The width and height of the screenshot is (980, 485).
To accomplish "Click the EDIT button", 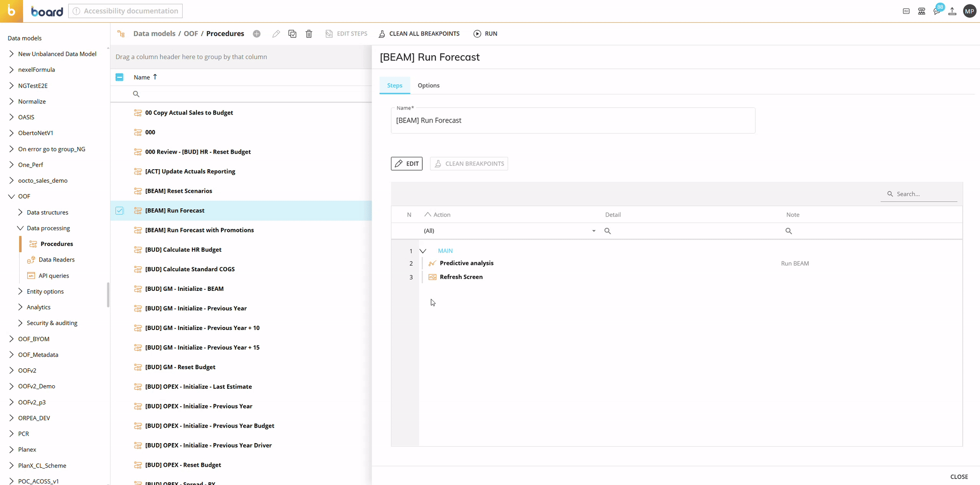I will pos(407,163).
